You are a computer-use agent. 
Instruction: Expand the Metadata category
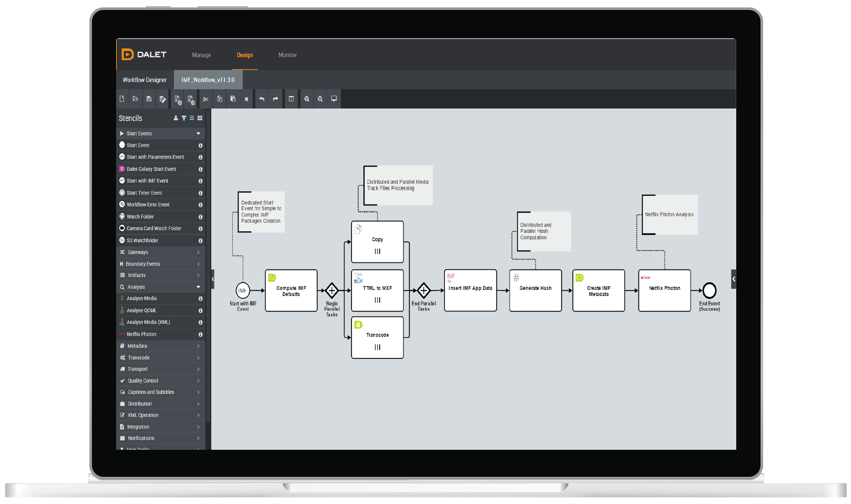tap(161, 346)
